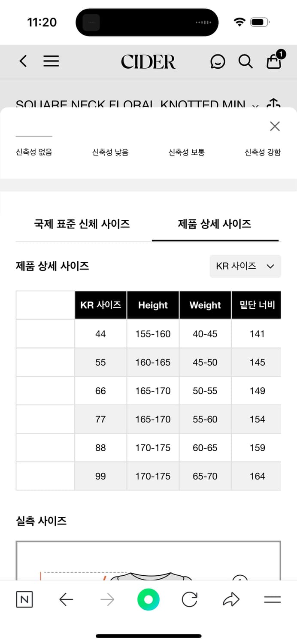The height and width of the screenshot is (644, 297).
Task: Close the size guide sheet with X
Action: tap(275, 126)
